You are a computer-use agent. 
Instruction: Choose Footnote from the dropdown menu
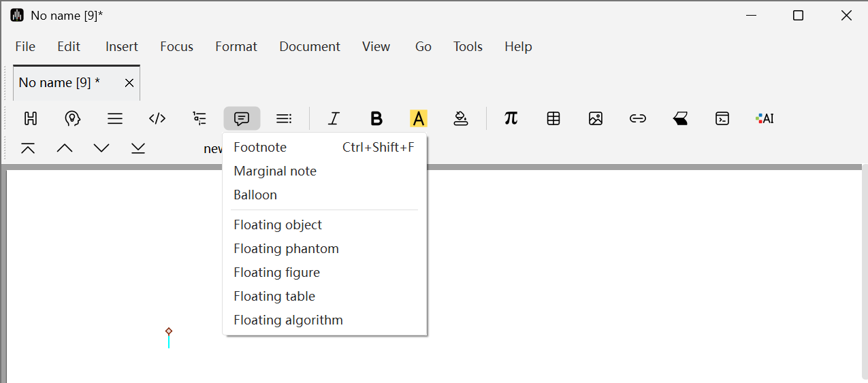coord(260,147)
